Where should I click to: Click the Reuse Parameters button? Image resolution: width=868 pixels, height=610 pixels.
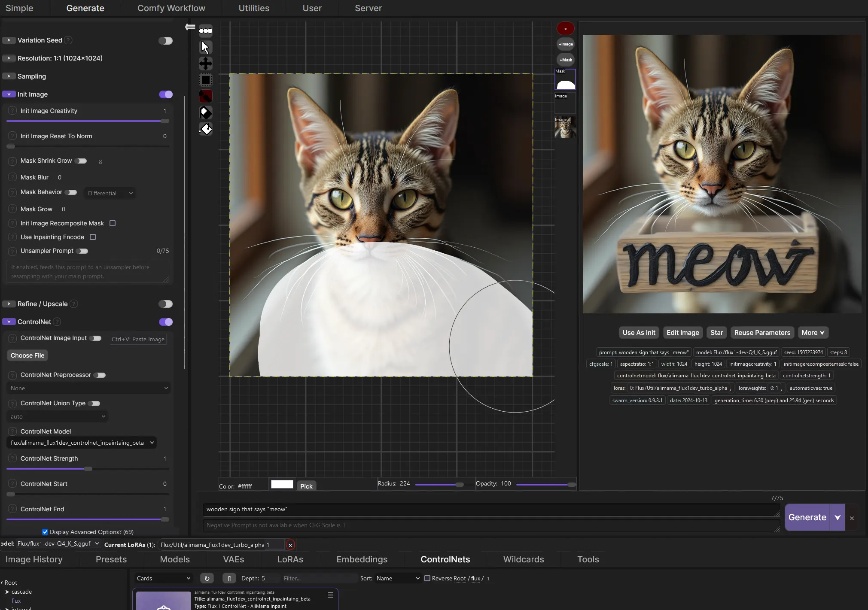click(762, 333)
